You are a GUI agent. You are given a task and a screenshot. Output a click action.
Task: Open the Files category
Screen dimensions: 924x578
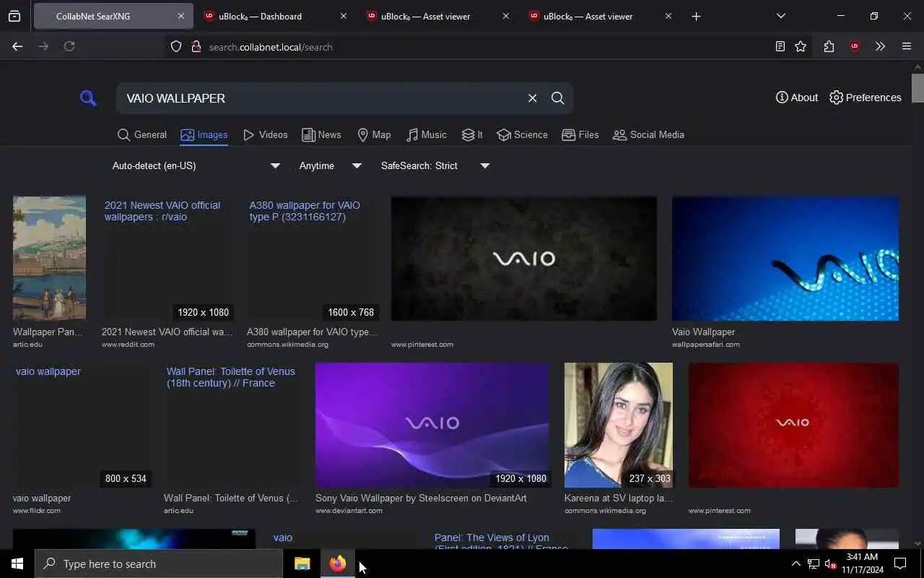click(580, 134)
